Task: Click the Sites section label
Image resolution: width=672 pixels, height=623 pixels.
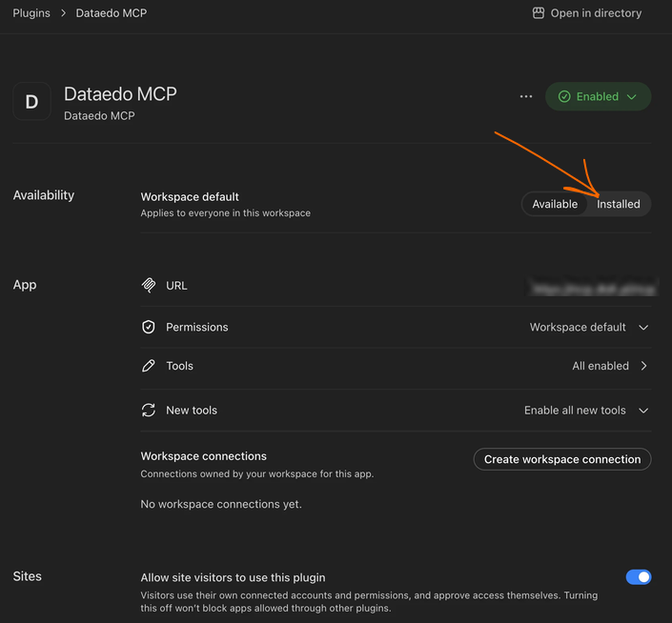Action: (x=27, y=576)
